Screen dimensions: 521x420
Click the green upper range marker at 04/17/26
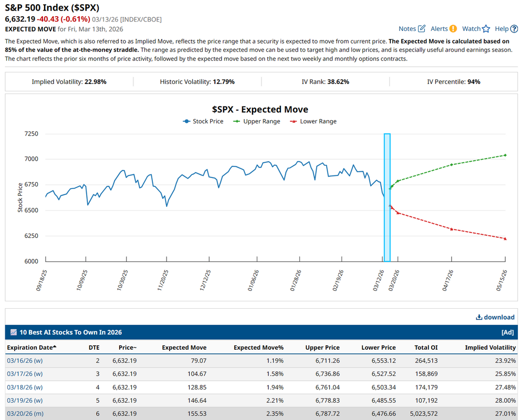(x=452, y=165)
